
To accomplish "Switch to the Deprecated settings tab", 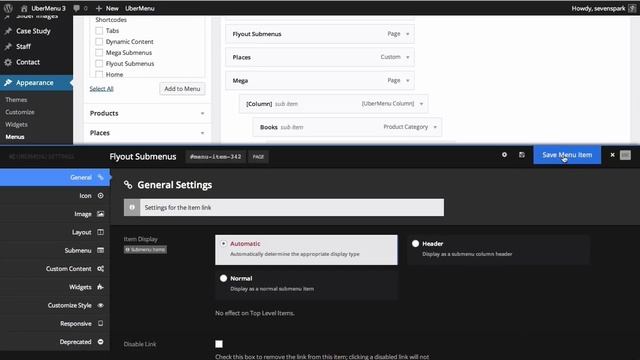I will tap(55, 342).
